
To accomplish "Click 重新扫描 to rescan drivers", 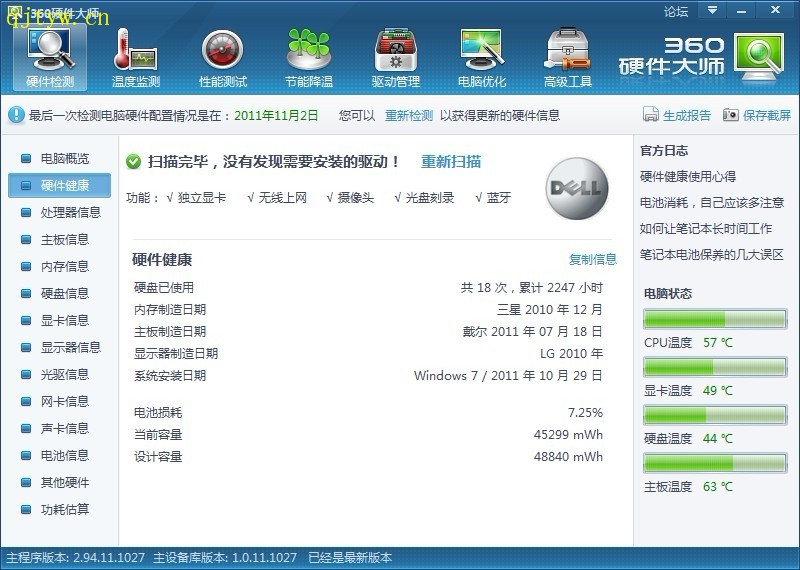I will tap(451, 162).
